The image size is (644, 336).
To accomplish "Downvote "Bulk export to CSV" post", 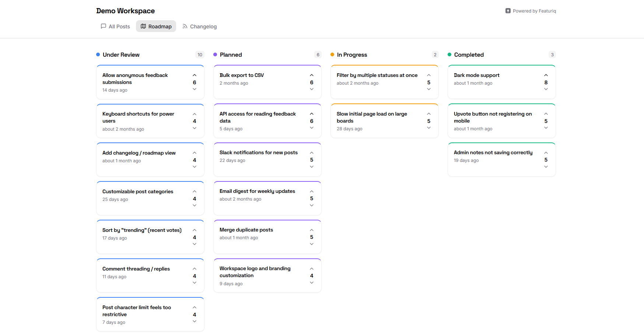I will click(312, 89).
